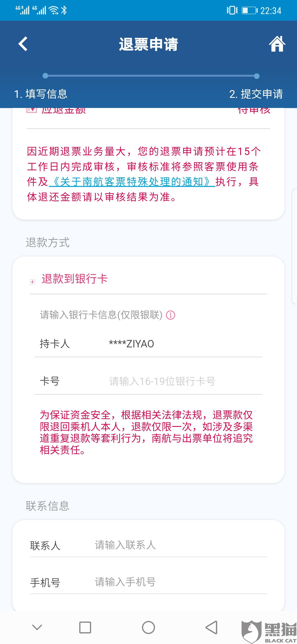The image size is (297, 644).
Task: Select 退款到银行卡 refund method
Action: 74,279
